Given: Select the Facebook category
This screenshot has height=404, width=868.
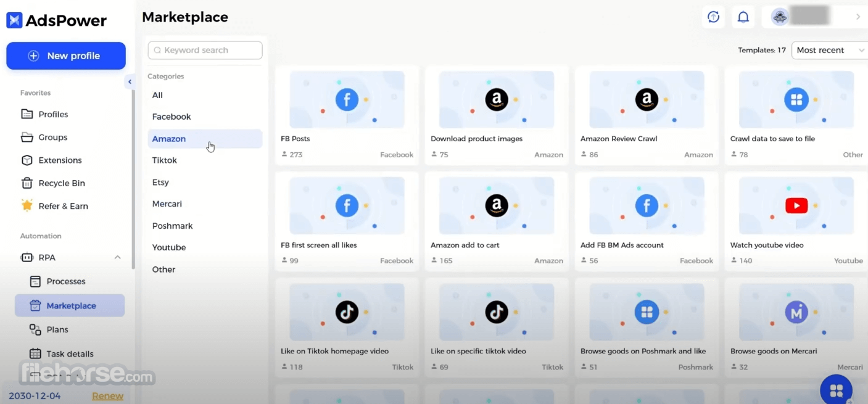Looking at the screenshot, I should [x=205, y=117].
